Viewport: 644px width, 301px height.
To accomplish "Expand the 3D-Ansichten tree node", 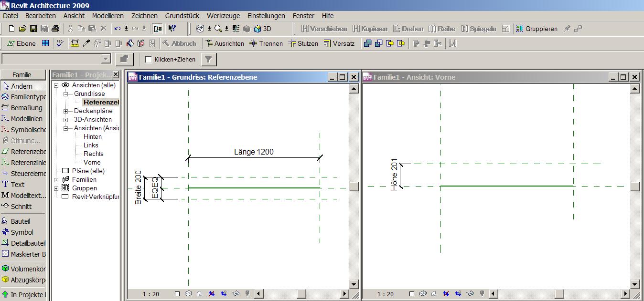I will click(65, 120).
